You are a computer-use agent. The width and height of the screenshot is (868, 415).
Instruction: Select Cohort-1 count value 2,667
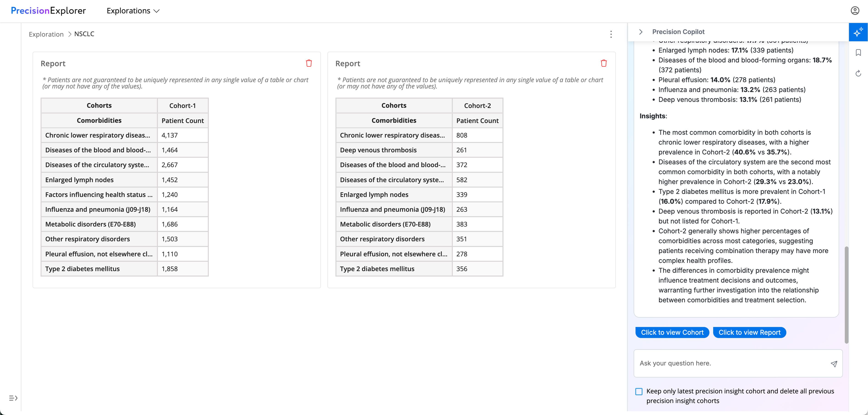coord(170,165)
